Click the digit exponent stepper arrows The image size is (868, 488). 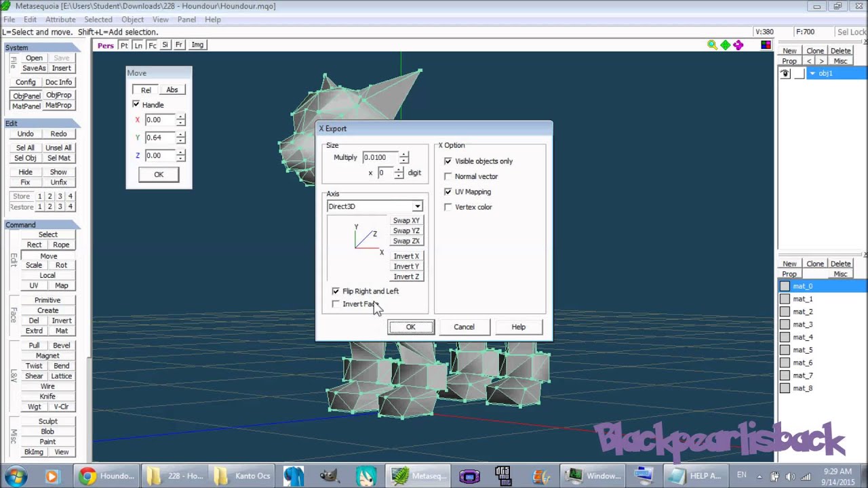tap(399, 173)
